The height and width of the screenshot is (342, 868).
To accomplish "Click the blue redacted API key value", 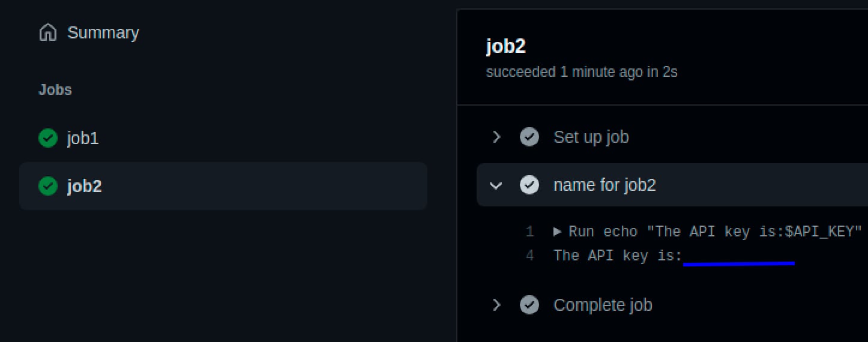I will click(739, 263).
